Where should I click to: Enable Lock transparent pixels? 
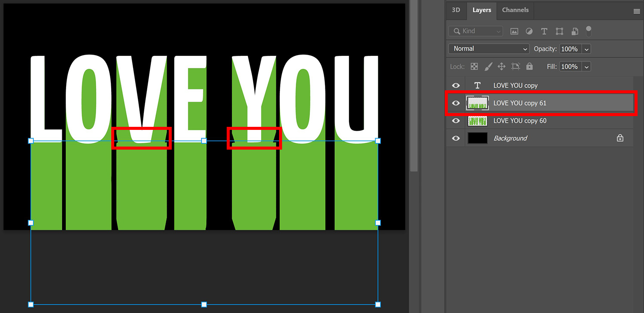point(474,66)
